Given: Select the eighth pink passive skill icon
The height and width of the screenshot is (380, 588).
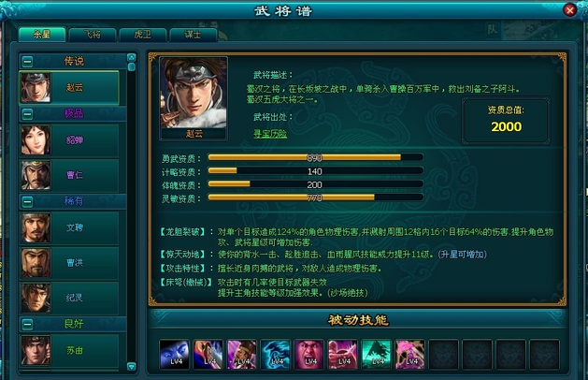Looking at the screenshot, I should [x=409, y=355].
